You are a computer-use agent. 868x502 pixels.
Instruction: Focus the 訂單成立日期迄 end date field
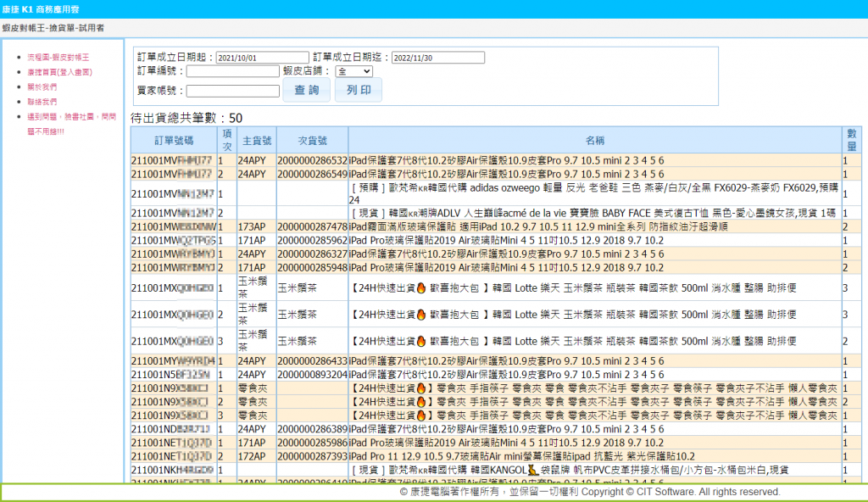pyautogui.click(x=437, y=58)
